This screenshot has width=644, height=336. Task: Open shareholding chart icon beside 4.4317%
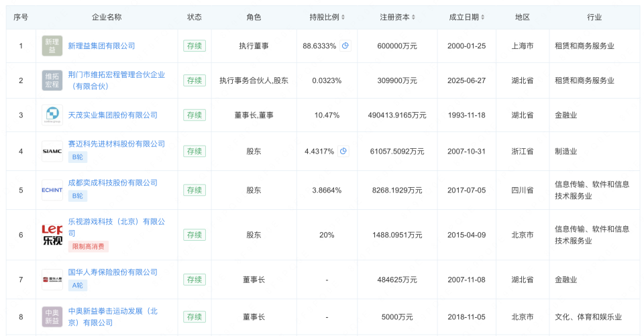click(x=343, y=151)
